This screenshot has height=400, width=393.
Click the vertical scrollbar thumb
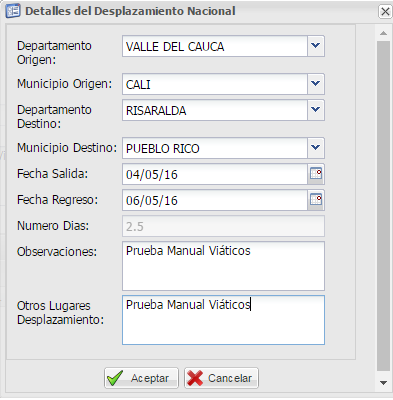pos(383,206)
